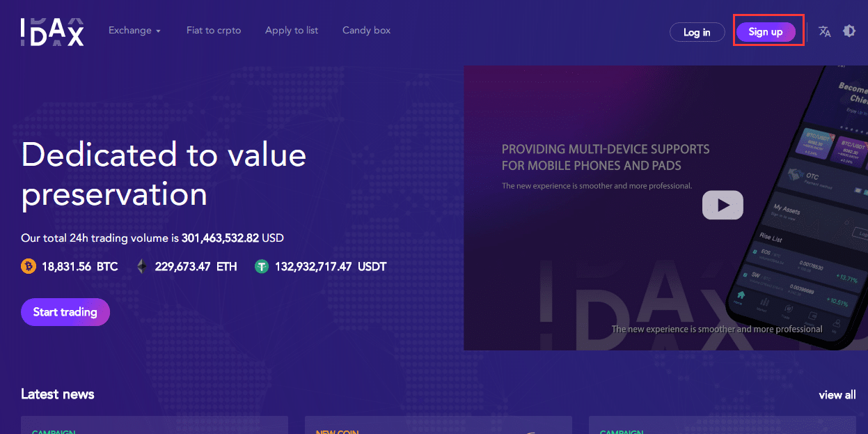Click the IDAX logo

point(52,31)
